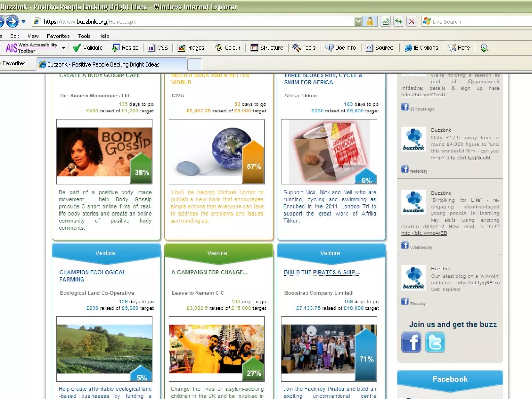The height and width of the screenshot is (399, 532).
Task: Open the Favorites menu
Action: 58,36
